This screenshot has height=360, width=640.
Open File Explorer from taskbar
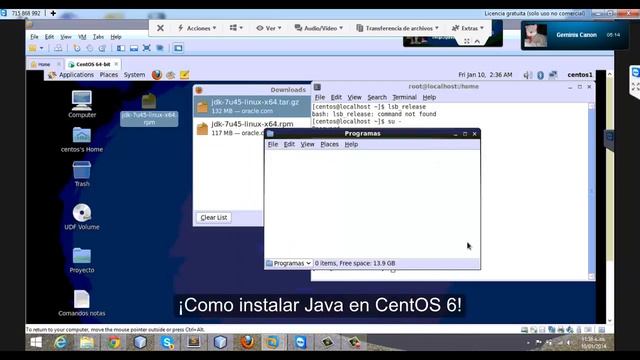[87, 342]
